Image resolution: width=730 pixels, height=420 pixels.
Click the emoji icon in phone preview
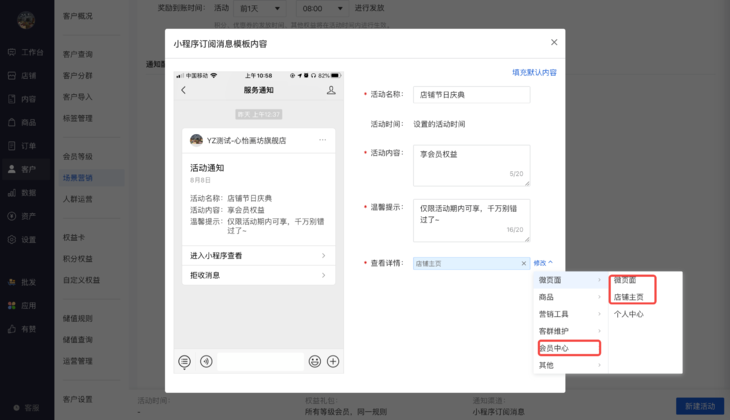pyautogui.click(x=314, y=361)
